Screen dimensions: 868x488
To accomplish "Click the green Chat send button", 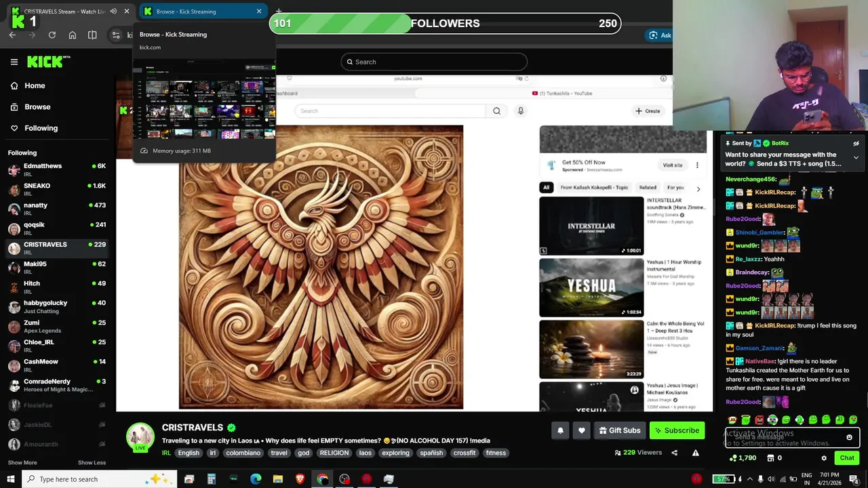I will pyautogui.click(x=847, y=458).
